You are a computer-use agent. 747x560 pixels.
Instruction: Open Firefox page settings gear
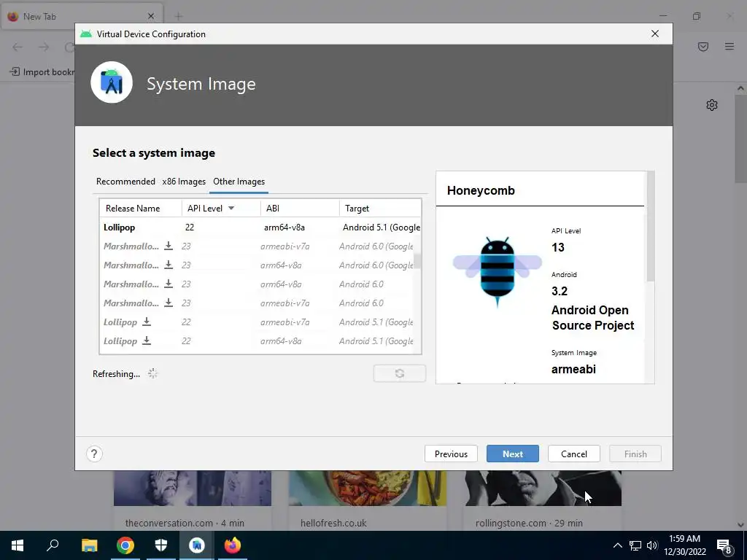[712, 105]
